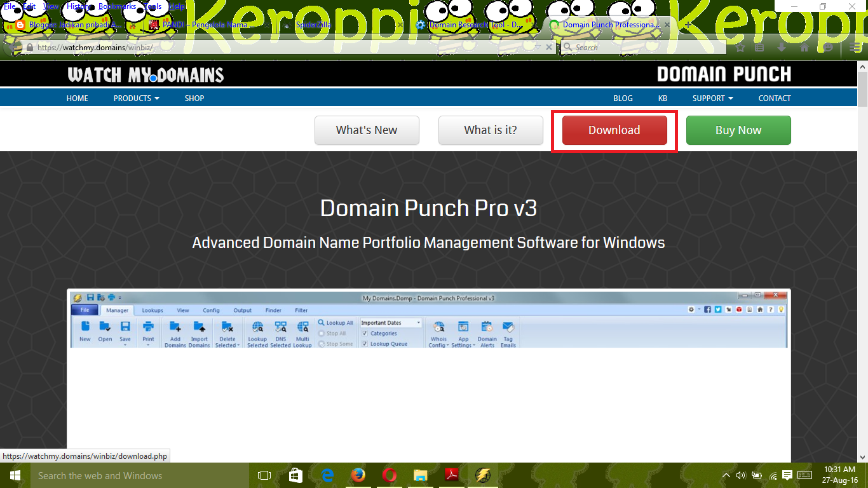This screenshot has height=488, width=868.
Task: Launch Opera from the taskbar
Action: [390, 475]
